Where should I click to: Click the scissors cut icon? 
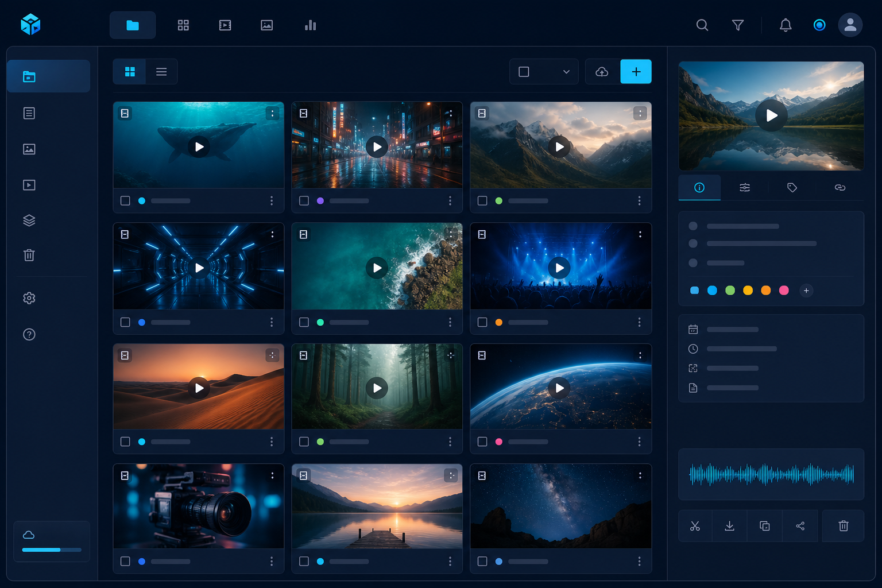[x=695, y=526]
